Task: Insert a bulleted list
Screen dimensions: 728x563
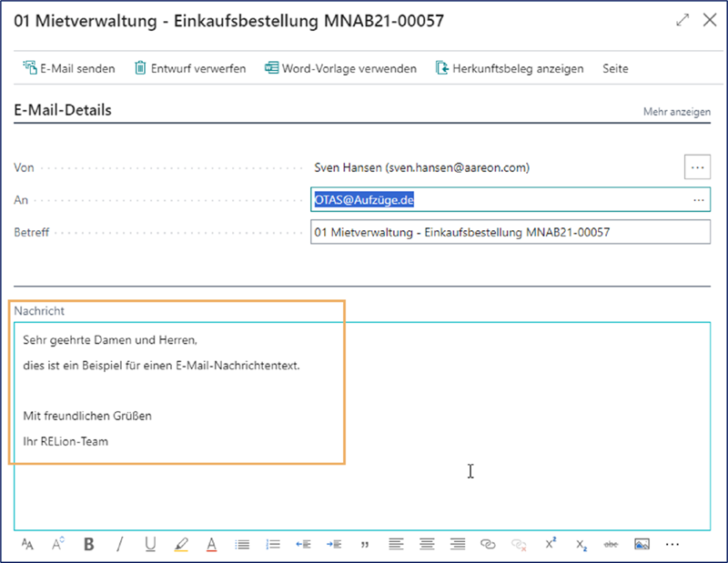Action: (x=242, y=544)
